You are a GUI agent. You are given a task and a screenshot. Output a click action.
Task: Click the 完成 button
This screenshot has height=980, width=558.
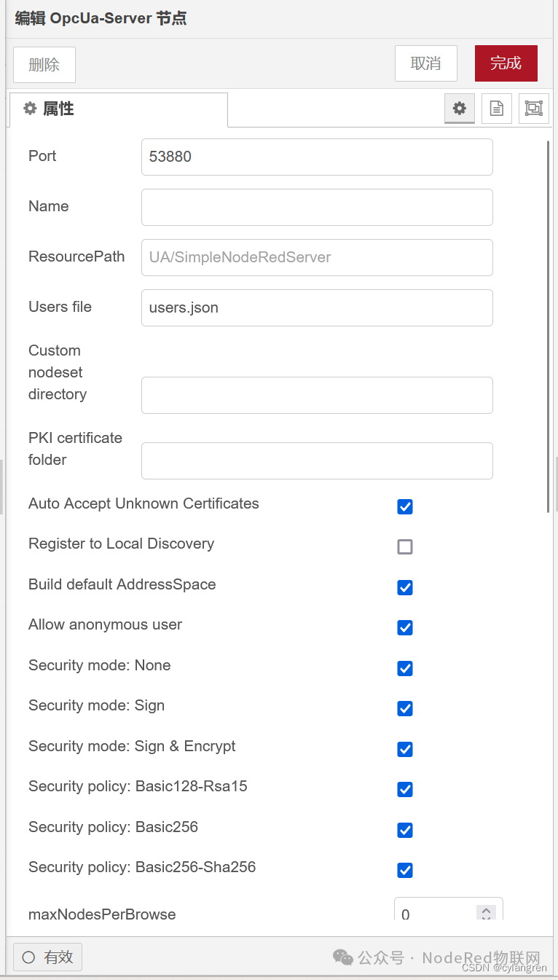pyautogui.click(x=506, y=63)
